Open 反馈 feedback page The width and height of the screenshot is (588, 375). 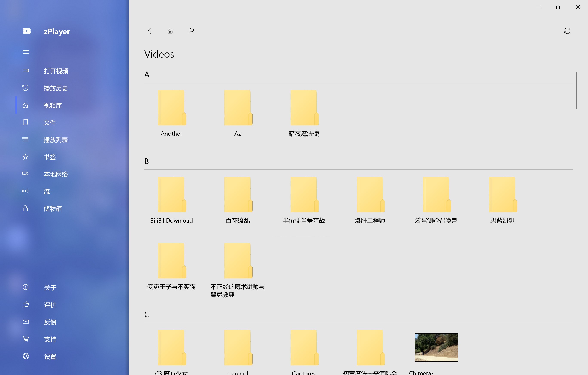point(50,322)
